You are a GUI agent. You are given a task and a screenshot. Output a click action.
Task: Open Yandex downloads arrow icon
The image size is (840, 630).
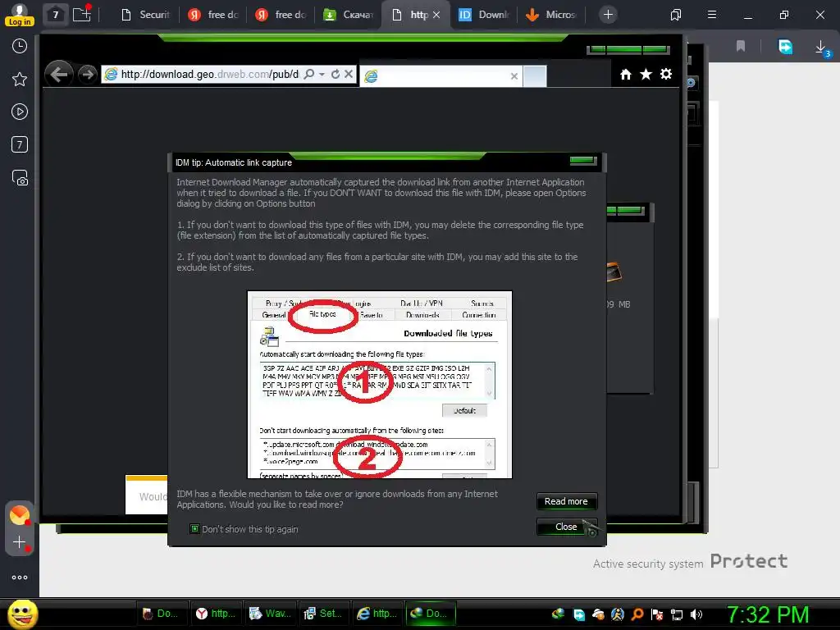point(820,47)
